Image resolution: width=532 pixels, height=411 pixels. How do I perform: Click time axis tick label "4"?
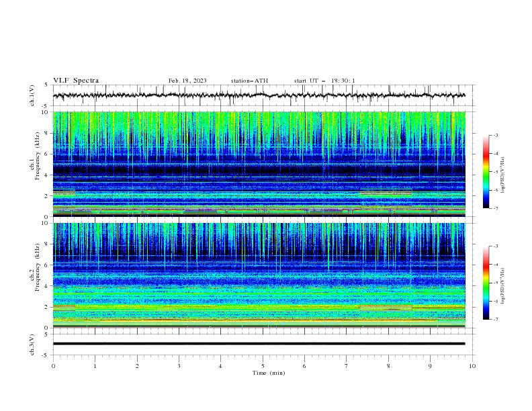coord(221,366)
